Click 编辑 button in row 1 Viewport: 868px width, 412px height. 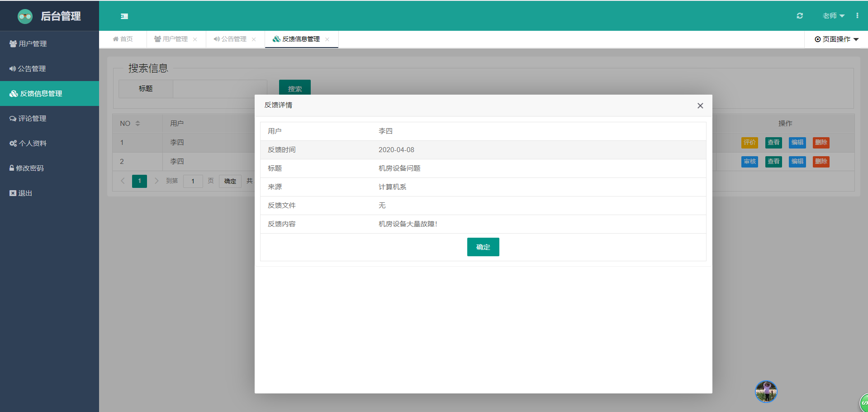coord(797,143)
